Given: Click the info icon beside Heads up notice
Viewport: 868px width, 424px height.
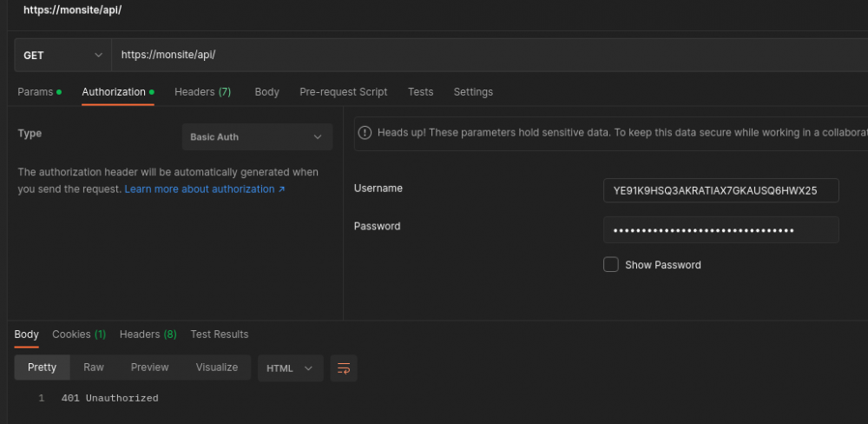Looking at the screenshot, I should tap(365, 133).
